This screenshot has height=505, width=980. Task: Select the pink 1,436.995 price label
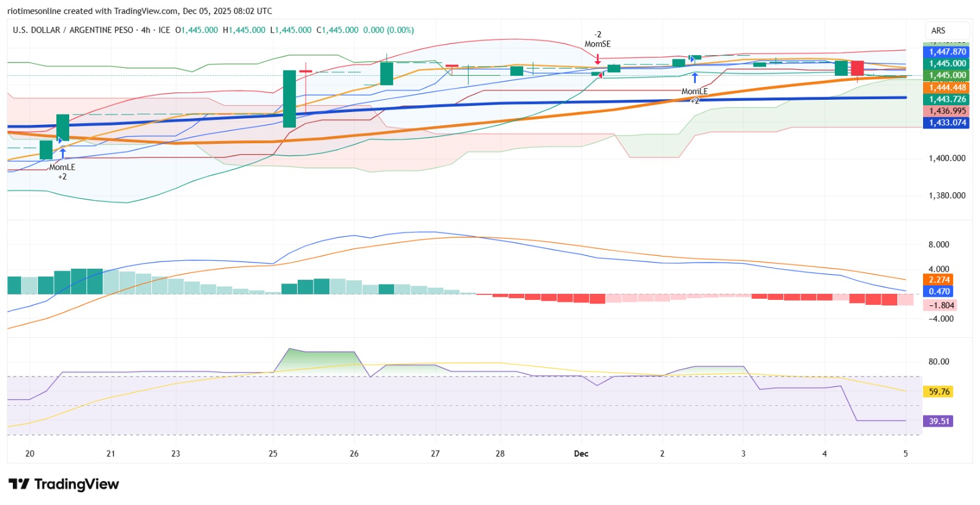pos(947,111)
